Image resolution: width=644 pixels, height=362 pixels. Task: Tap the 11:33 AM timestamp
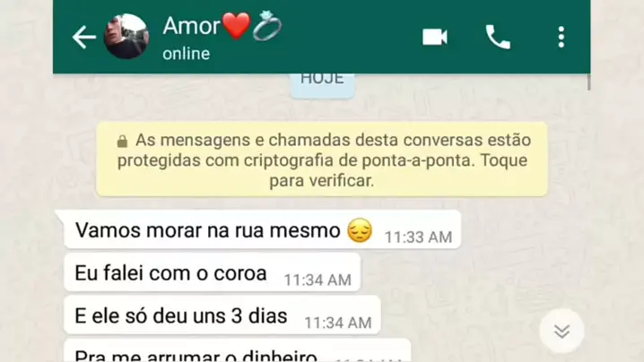click(x=418, y=237)
